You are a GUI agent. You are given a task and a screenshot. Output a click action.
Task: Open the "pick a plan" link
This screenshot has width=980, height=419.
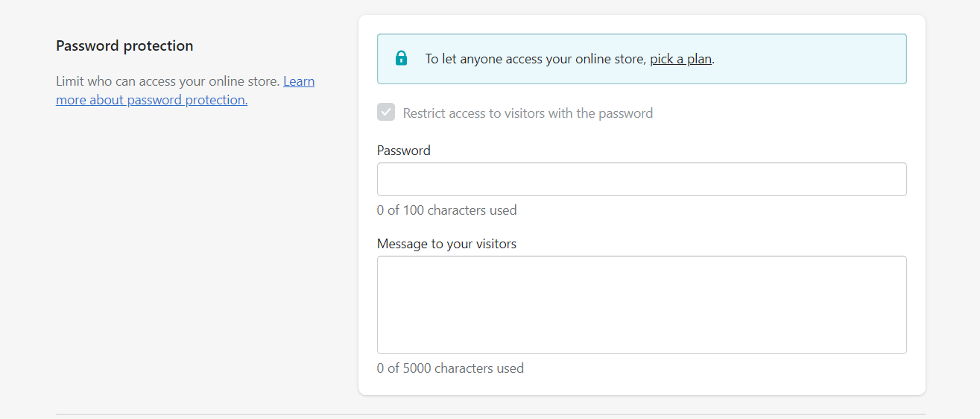click(x=680, y=59)
